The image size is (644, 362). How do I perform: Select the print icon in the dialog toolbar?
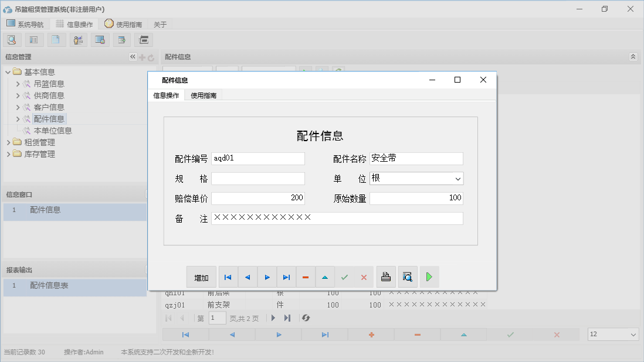pyautogui.click(x=385, y=276)
